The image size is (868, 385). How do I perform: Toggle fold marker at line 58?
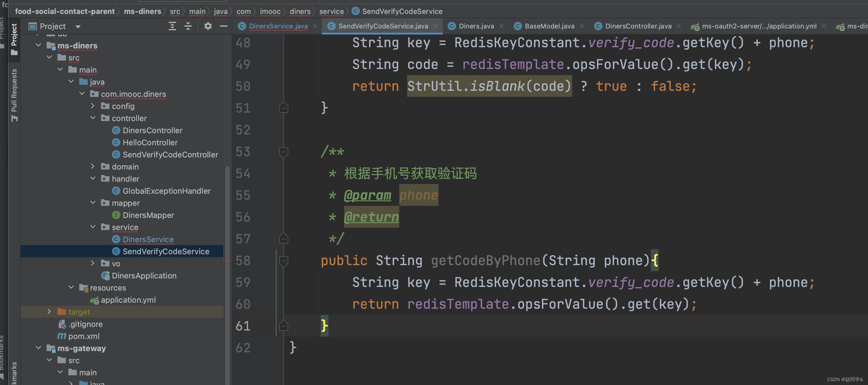(x=283, y=261)
